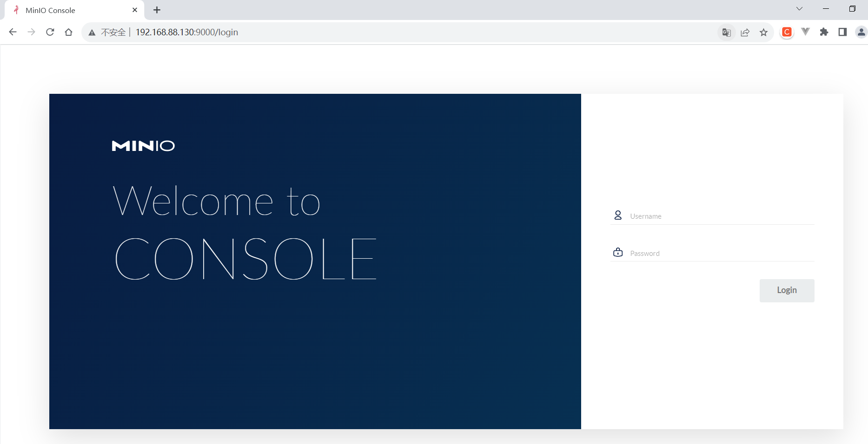Select the MinIO Console tab
The image size is (868, 444).
click(70, 10)
